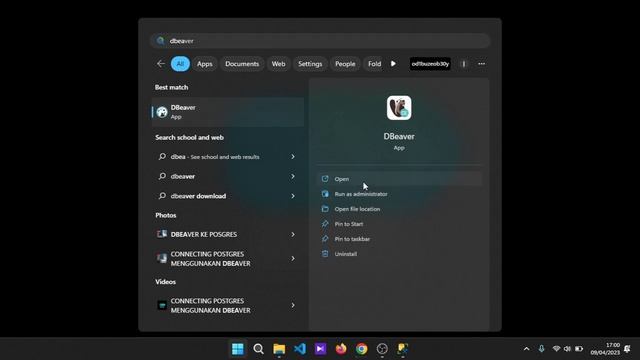Open the DBeaver best match result
This screenshot has height=360, width=640.
[228, 112]
